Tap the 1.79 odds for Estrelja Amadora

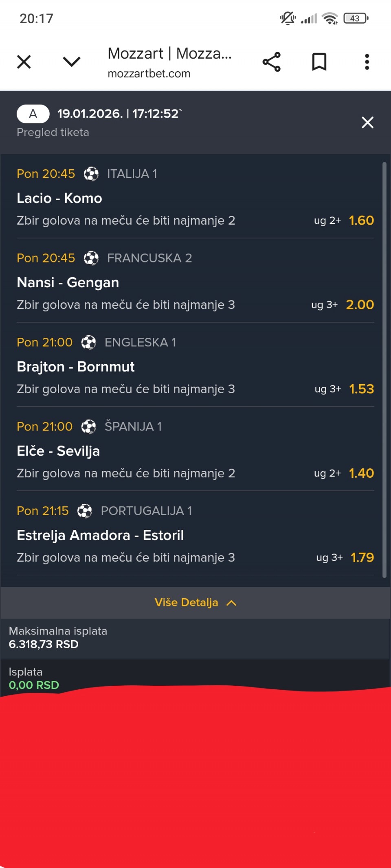tap(362, 558)
